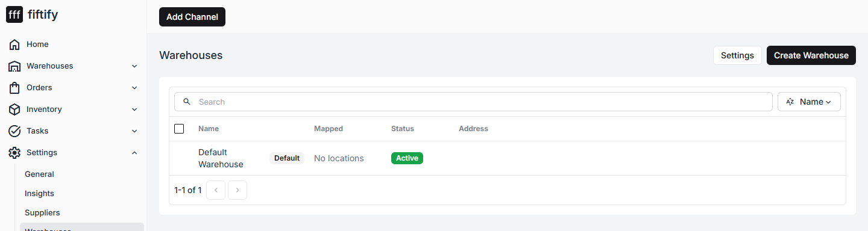Image resolution: width=868 pixels, height=231 pixels.
Task: Focus the warehouse Search field
Action: pos(473,102)
